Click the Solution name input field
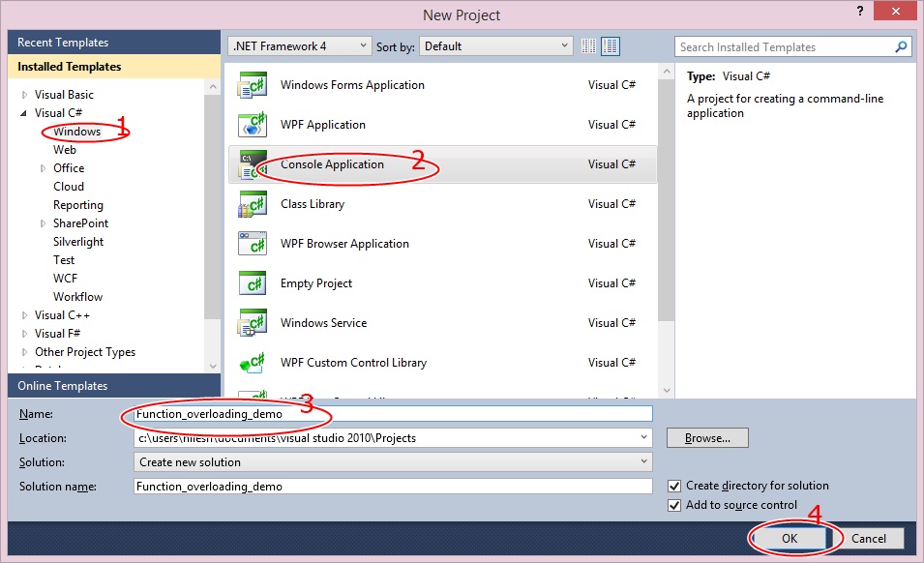 tap(393, 487)
